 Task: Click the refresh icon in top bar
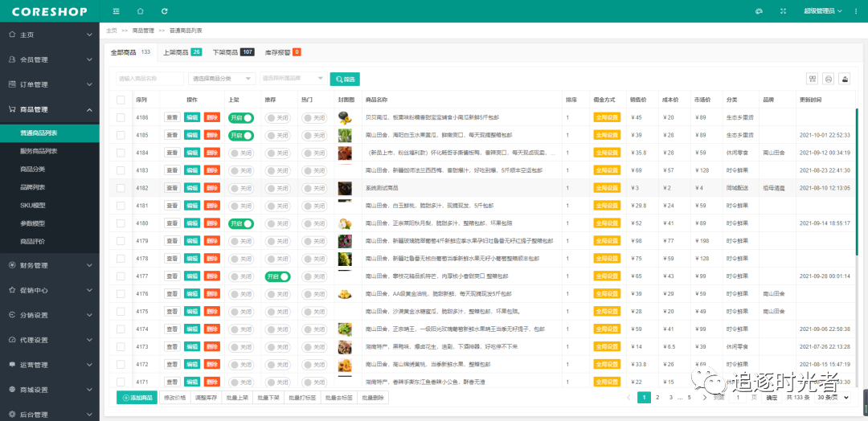(165, 11)
